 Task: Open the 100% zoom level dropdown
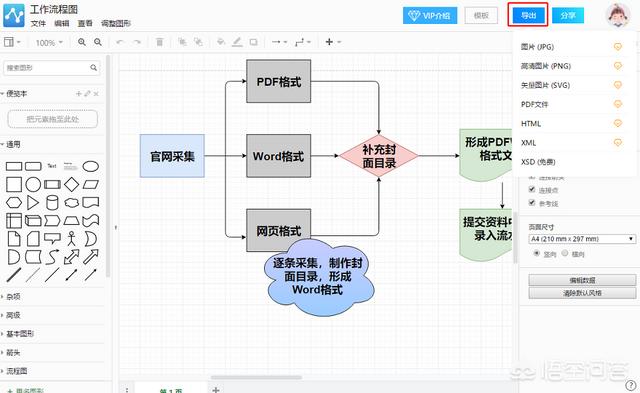tap(49, 42)
